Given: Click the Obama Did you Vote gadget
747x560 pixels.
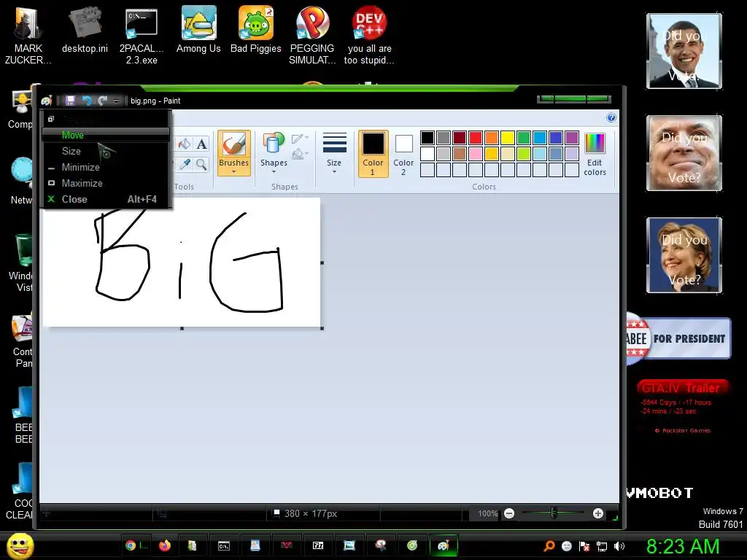Looking at the screenshot, I should [684, 51].
